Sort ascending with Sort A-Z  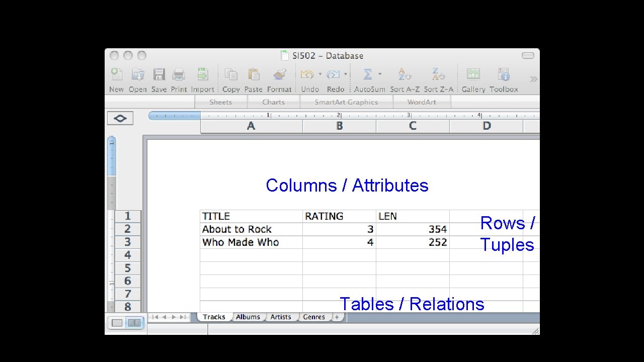(x=405, y=74)
